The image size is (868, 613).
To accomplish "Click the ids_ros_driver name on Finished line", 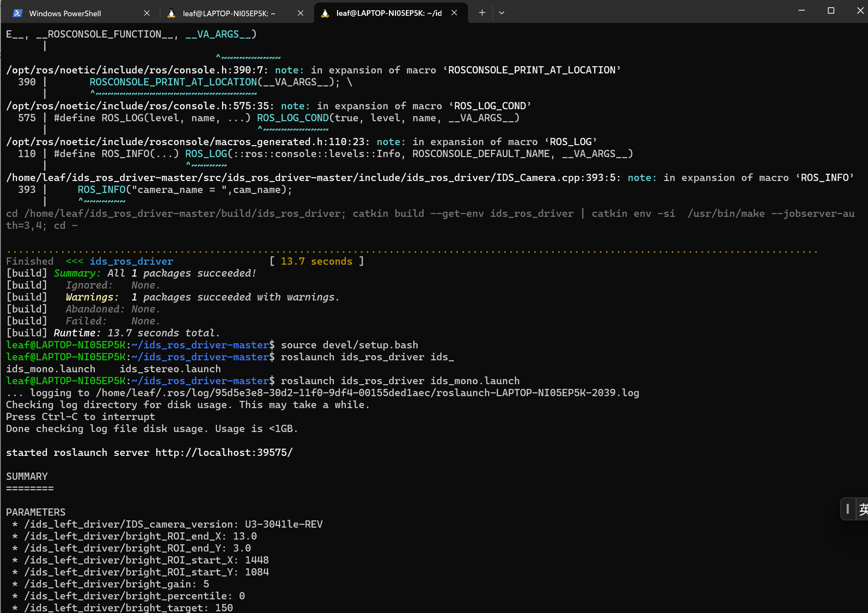I will (131, 261).
